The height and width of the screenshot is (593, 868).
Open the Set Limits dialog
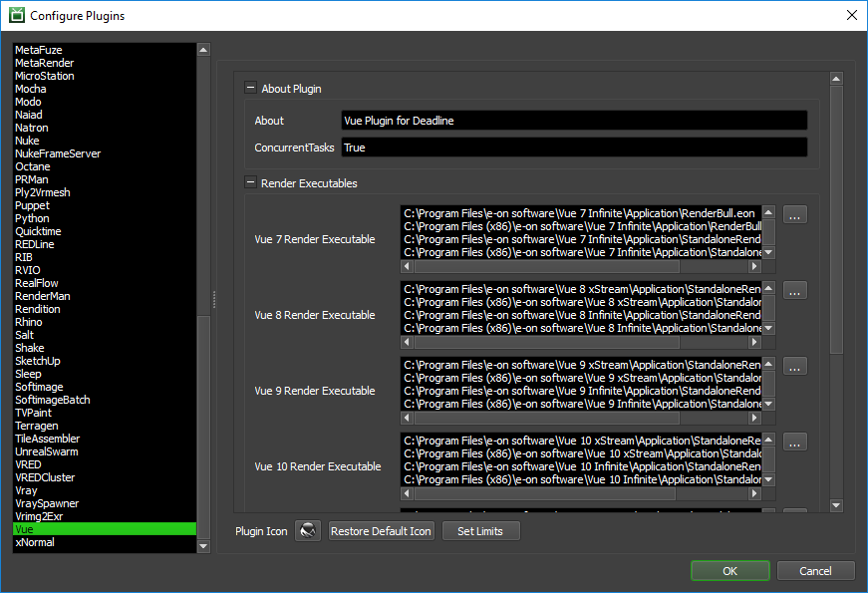[480, 531]
